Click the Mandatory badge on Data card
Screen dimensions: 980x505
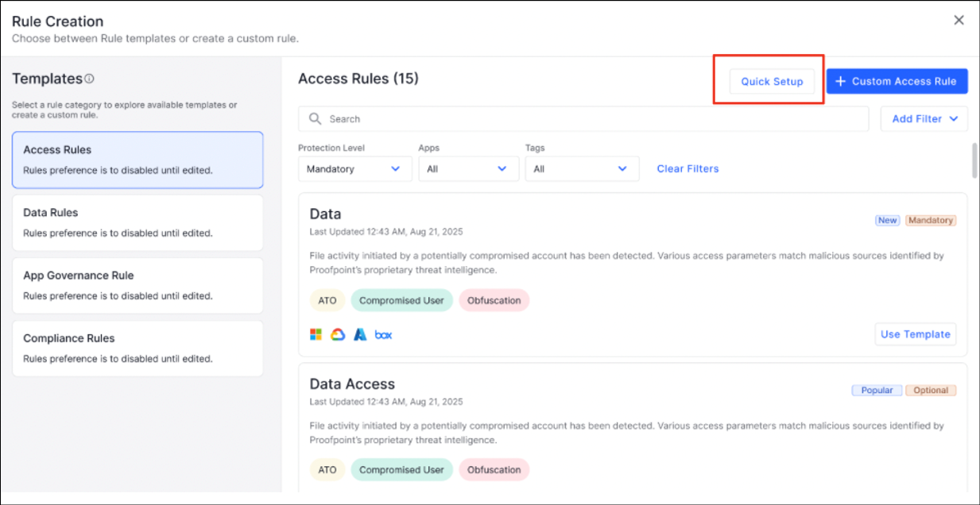(x=931, y=220)
